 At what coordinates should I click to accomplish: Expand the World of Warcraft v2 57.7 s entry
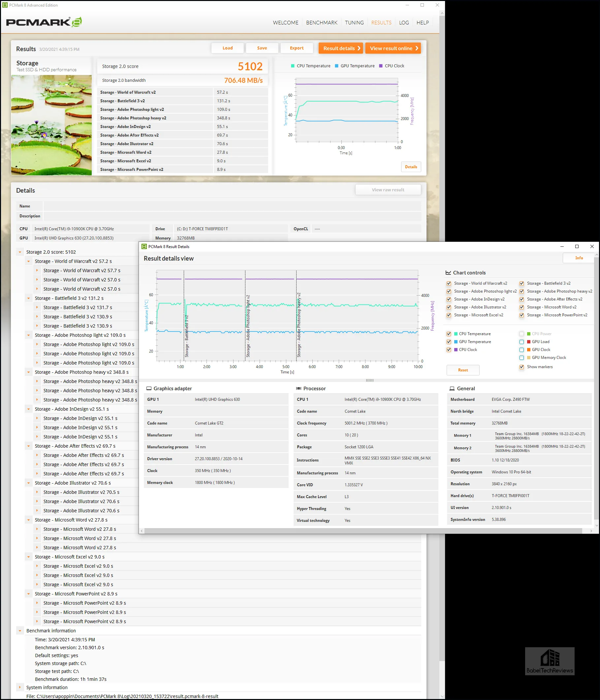[37, 270]
